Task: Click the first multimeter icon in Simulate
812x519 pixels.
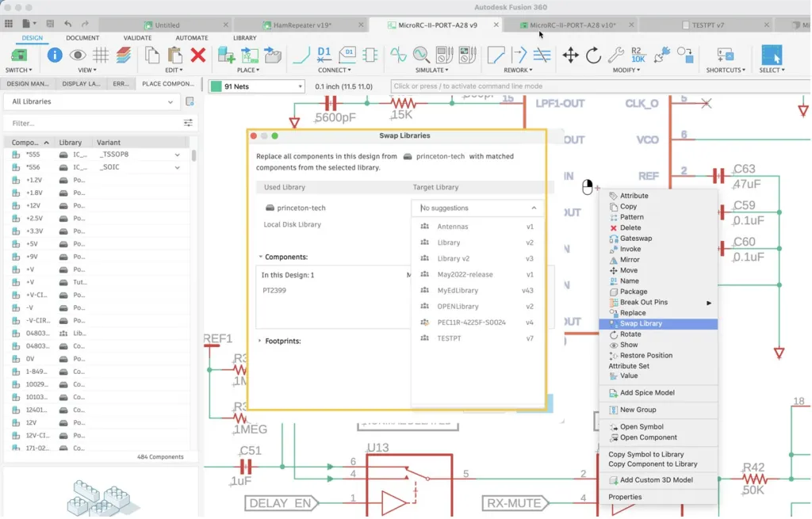Action: pos(444,55)
